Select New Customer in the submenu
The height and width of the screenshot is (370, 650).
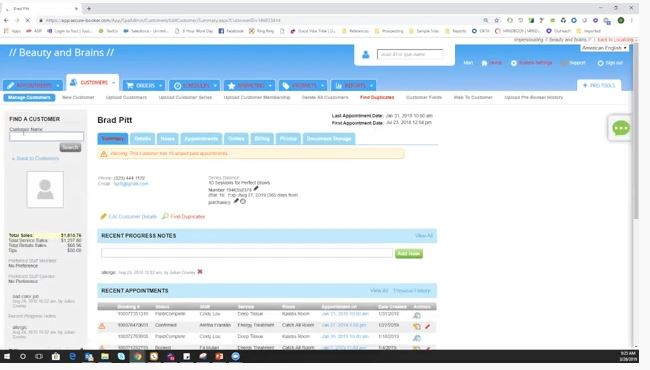pyautogui.click(x=78, y=97)
